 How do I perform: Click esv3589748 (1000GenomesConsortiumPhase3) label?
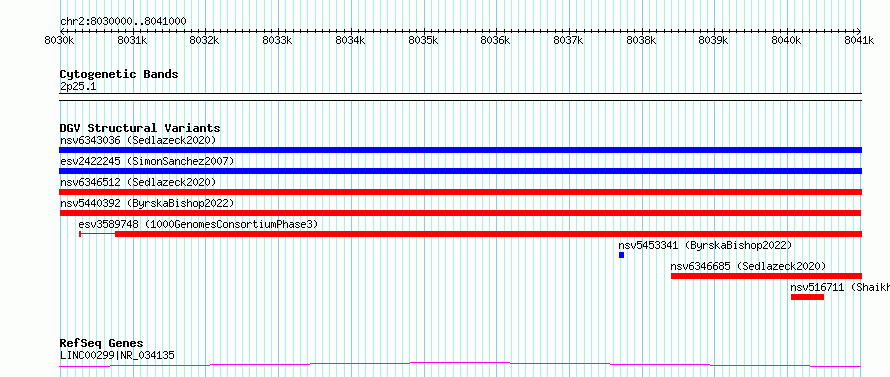click(198, 224)
